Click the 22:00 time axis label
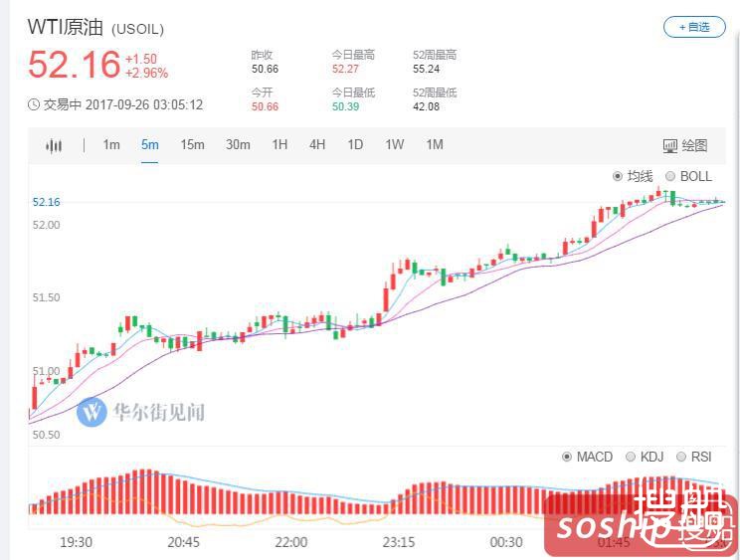Image resolution: width=740 pixels, height=560 pixels. (x=291, y=542)
